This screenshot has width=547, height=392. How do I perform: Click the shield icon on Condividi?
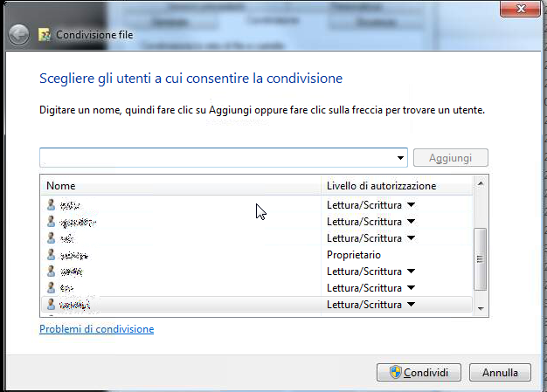tap(396, 372)
